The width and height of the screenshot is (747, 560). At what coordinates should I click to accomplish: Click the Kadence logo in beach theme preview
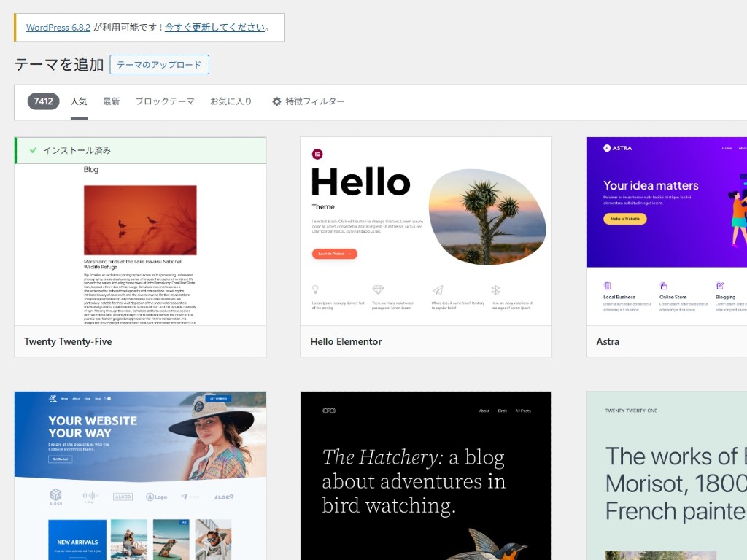[53, 399]
